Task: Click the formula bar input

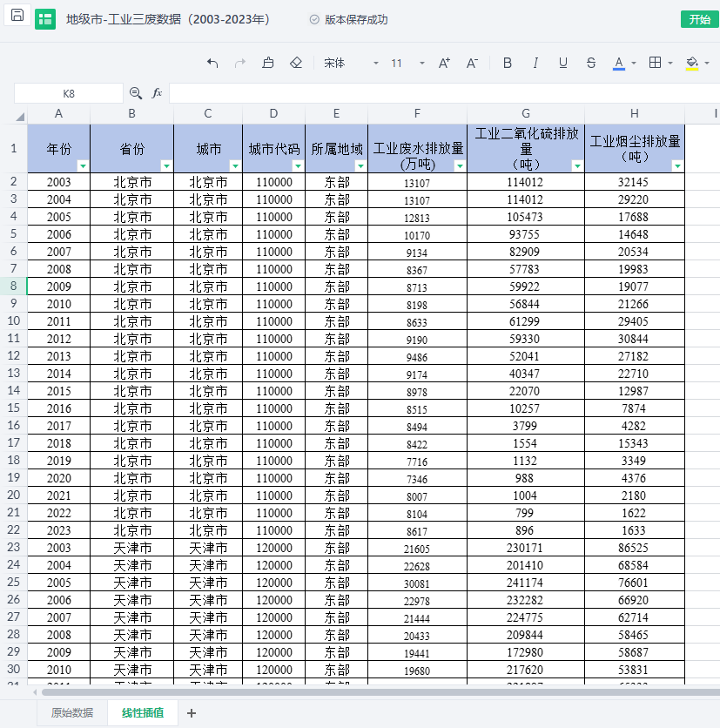Action: click(444, 93)
